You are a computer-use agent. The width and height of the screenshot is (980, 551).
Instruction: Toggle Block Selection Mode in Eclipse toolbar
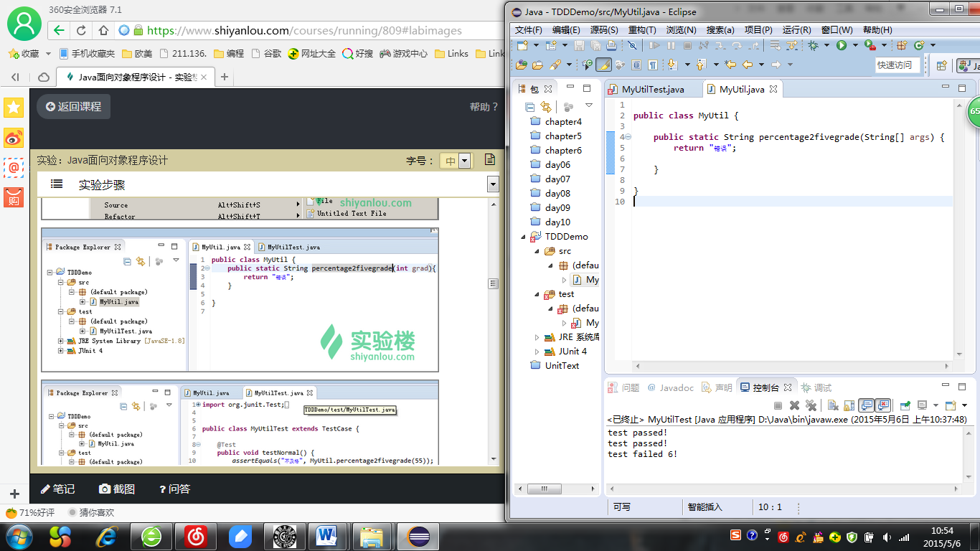(x=636, y=65)
